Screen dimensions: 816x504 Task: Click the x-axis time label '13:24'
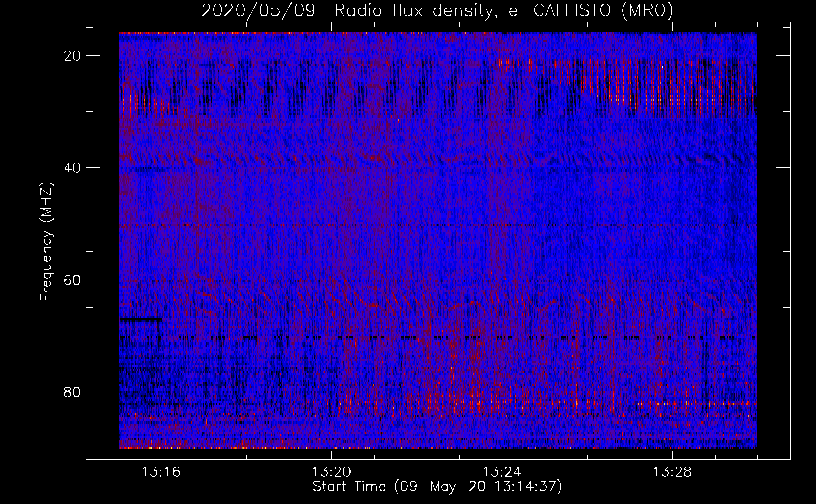[502, 472]
